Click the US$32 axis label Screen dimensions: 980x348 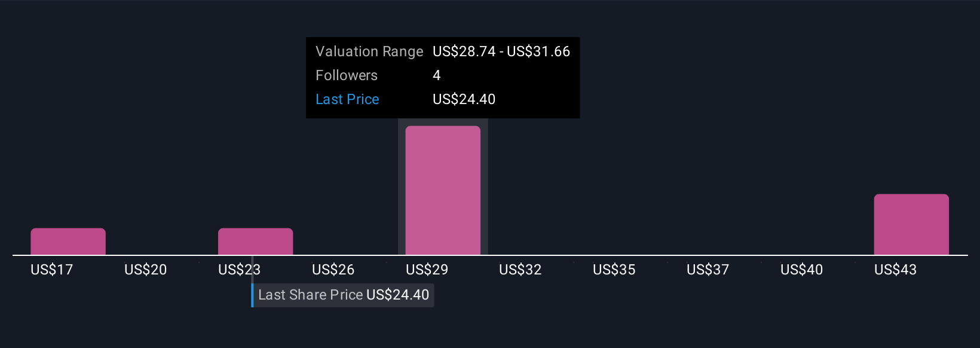(520, 270)
